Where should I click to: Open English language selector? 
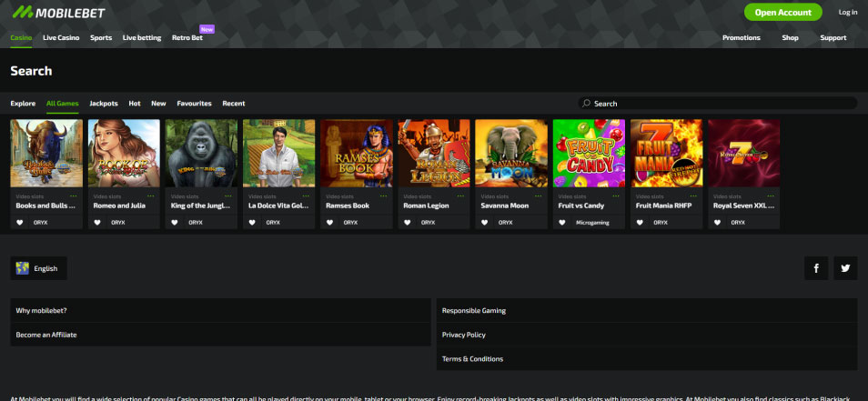tap(39, 268)
